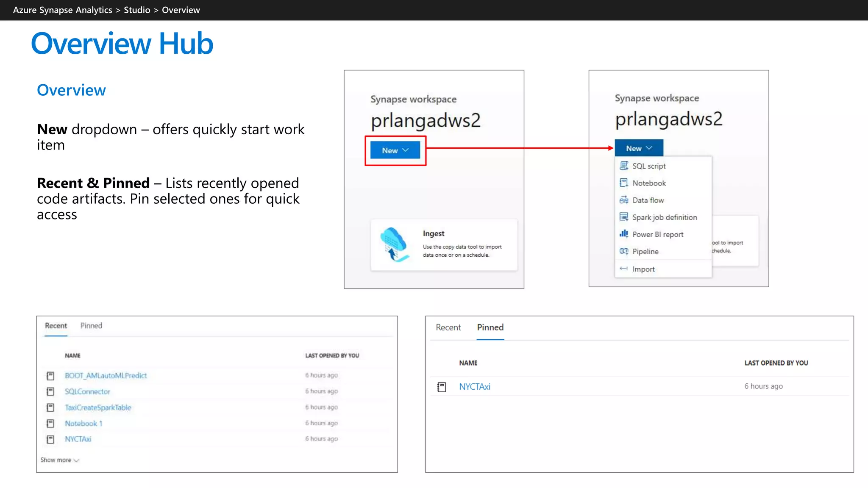Open BOOT_AMLautoMLPredict notebook link
Viewport: 868px width, 488px height.
point(106,376)
